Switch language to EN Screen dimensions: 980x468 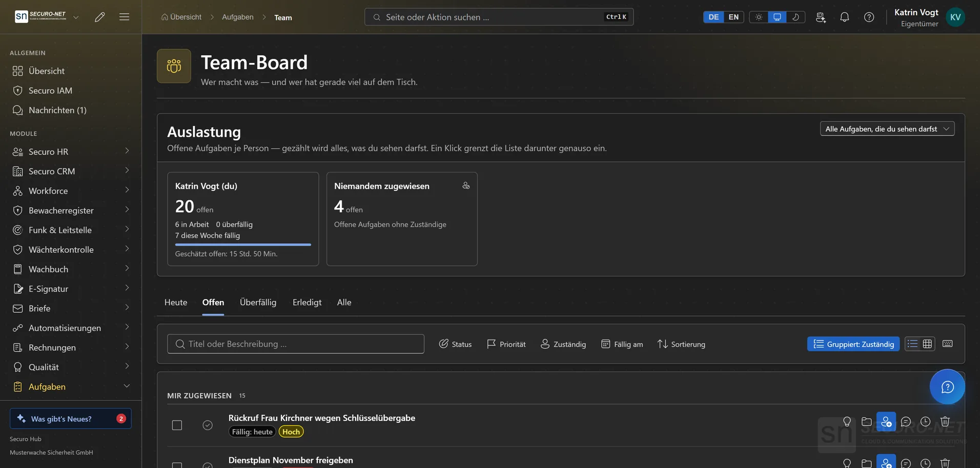pos(733,17)
